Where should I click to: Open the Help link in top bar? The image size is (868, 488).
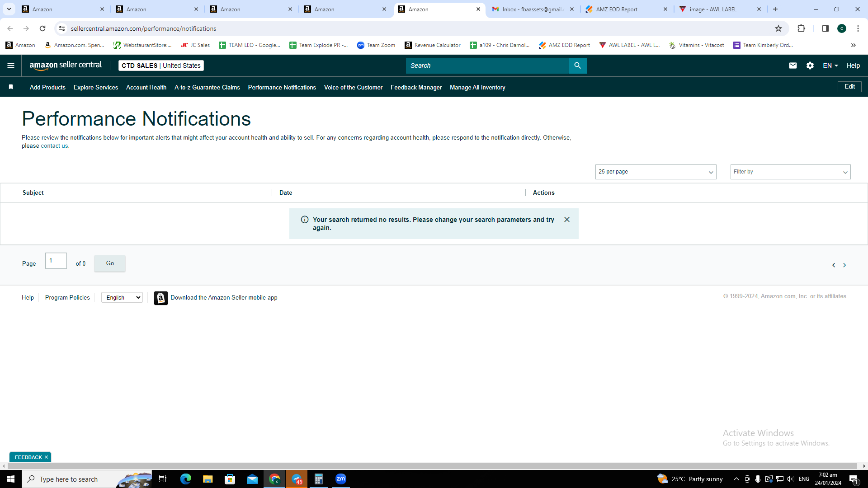tap(853, 66)
